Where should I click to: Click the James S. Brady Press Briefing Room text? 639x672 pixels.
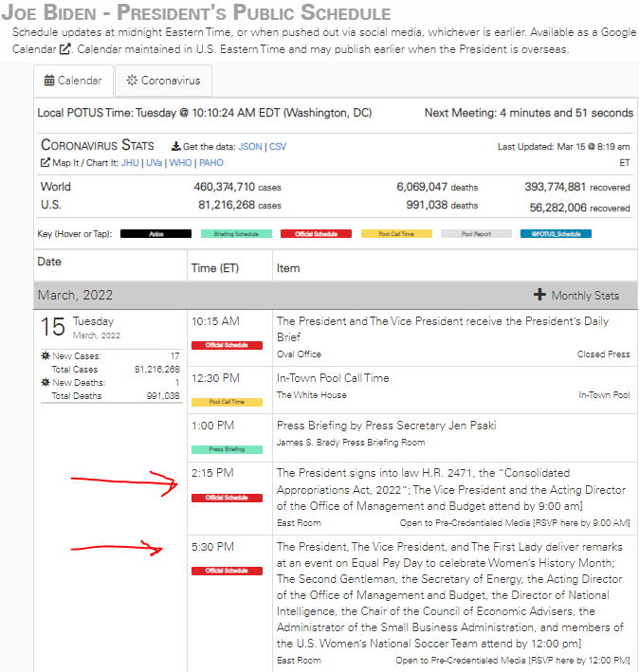[351, 443]
